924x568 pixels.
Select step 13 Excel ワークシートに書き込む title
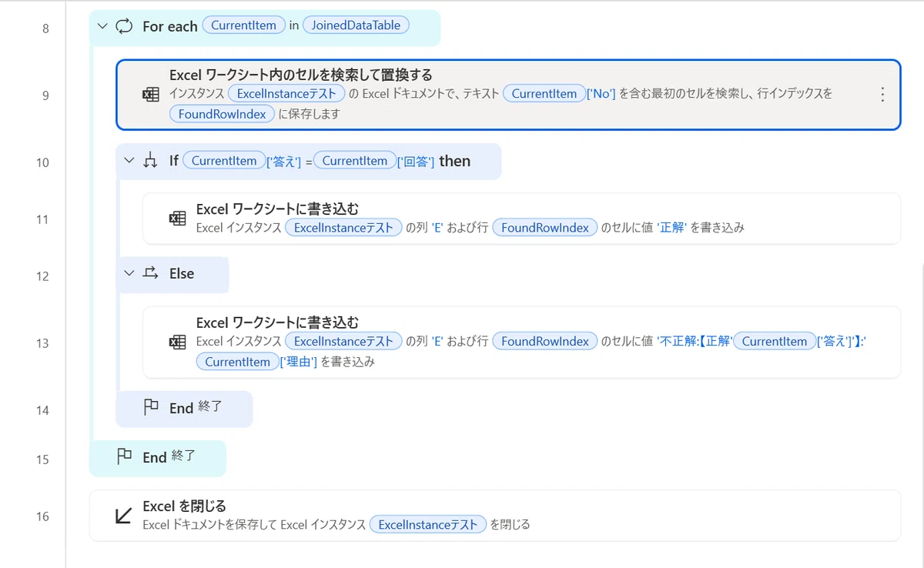click(277, 322)
